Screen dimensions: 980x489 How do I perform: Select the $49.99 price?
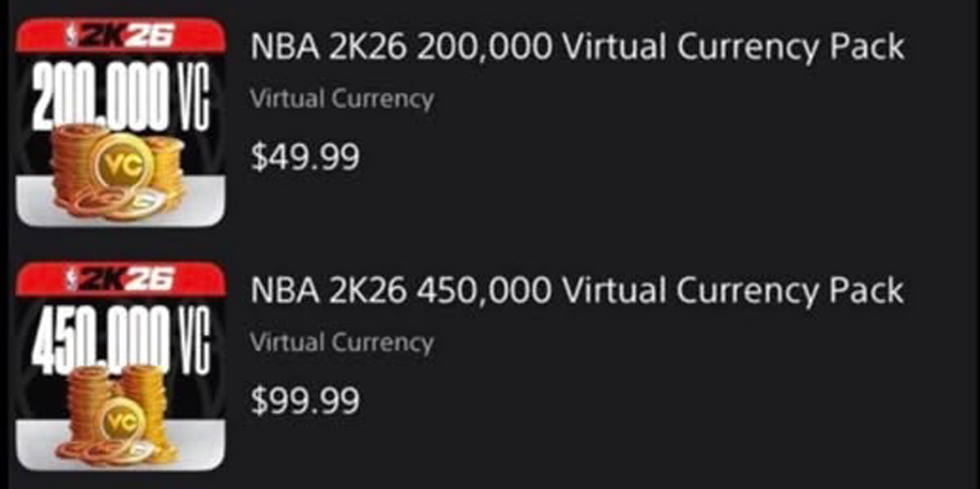305,158
